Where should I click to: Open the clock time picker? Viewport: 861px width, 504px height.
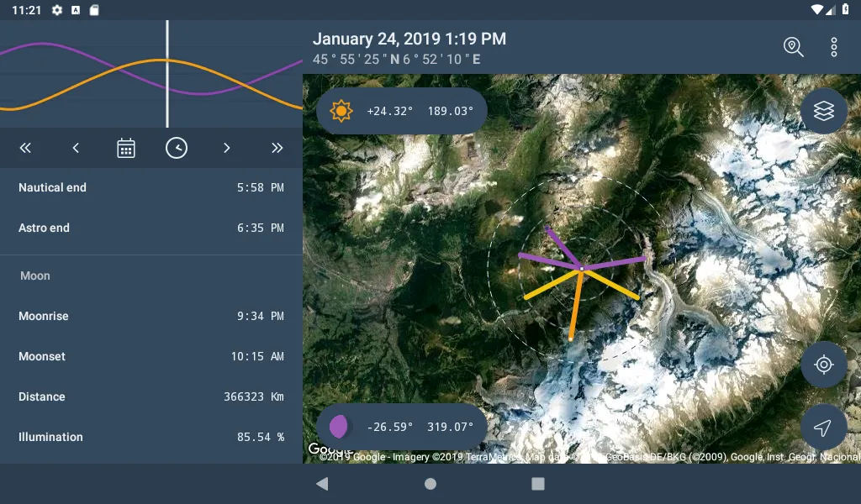pyautogui.click(x=177, y=148)
